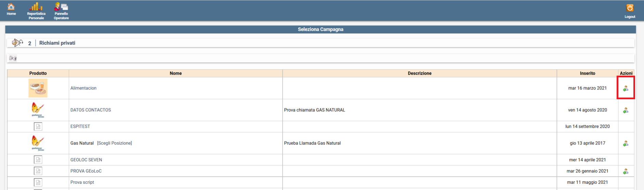The image size is (644, 190).
Task: Open the Alimentacion campaign link
Action: [83, 88]
